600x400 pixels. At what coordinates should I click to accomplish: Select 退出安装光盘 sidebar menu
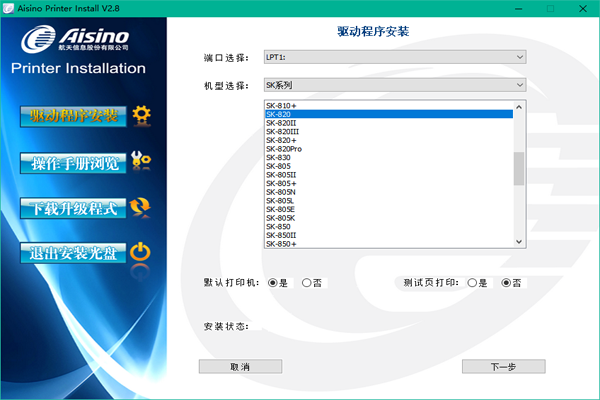[73, 253]
